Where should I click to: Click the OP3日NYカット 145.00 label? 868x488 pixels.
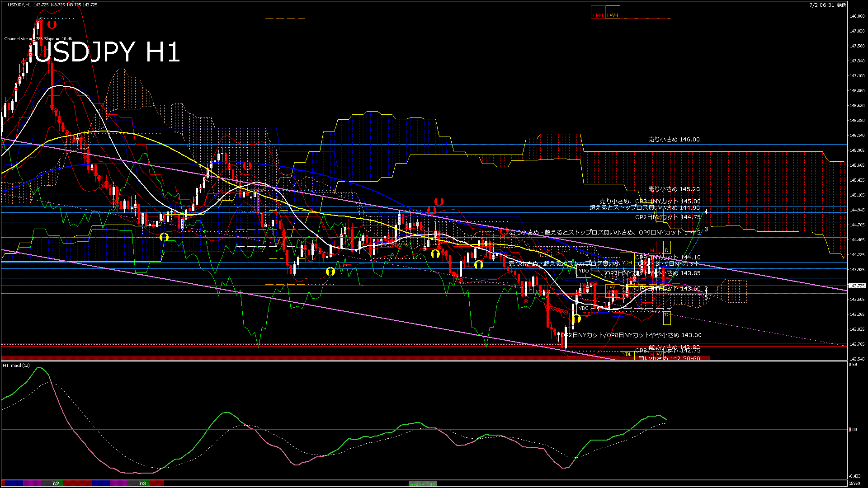pos(668,202)
